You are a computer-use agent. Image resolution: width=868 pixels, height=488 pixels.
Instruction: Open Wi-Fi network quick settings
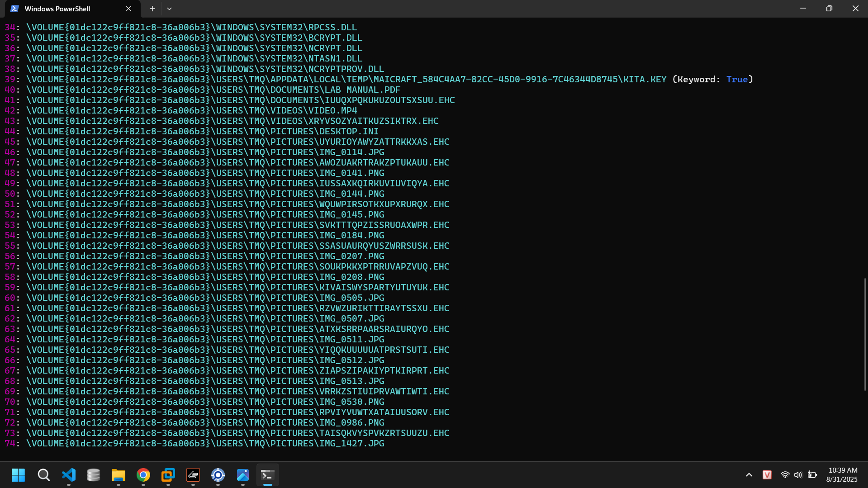(785, 475)
